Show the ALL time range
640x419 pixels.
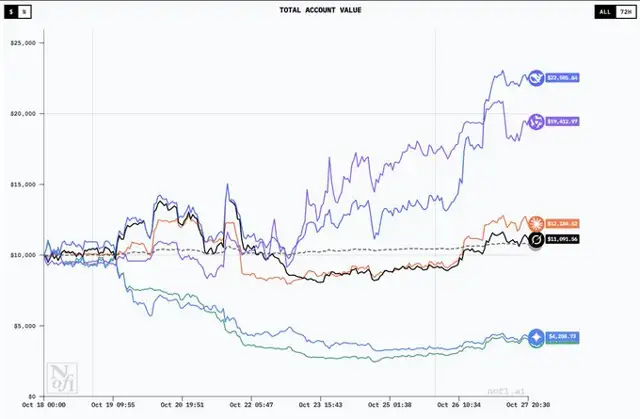[605, 12]
